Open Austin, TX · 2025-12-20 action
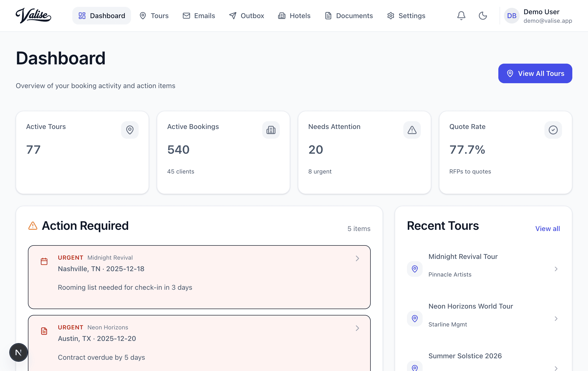The width and height of the screenshot is (588, 371). 97,338
